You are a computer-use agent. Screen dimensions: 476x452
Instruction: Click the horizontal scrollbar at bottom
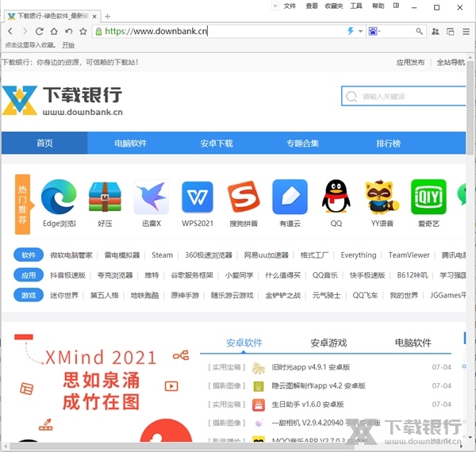click(182, 446)
